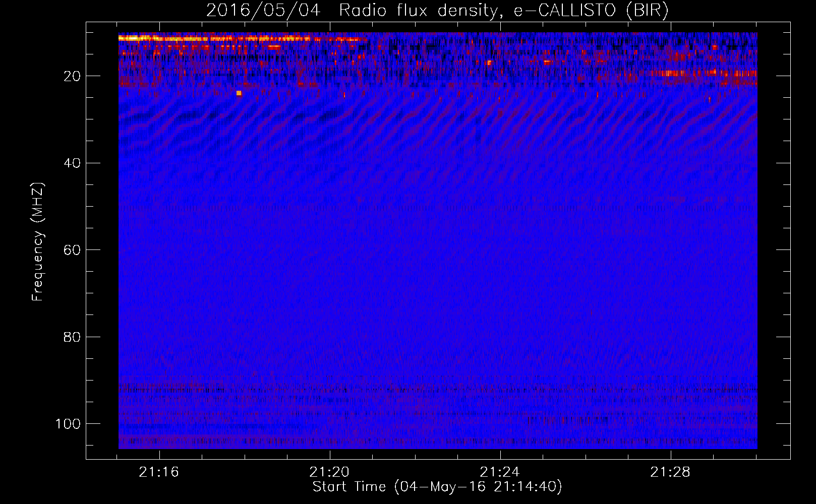Click the 100 frequency tick label
Screen dimensions: 816x504
tap(68, 424)
